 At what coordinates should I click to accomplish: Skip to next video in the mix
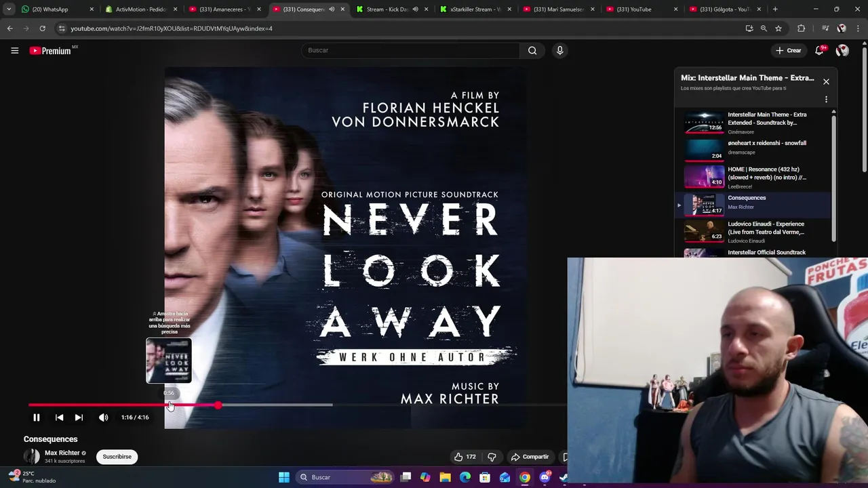tap(79, 418)
